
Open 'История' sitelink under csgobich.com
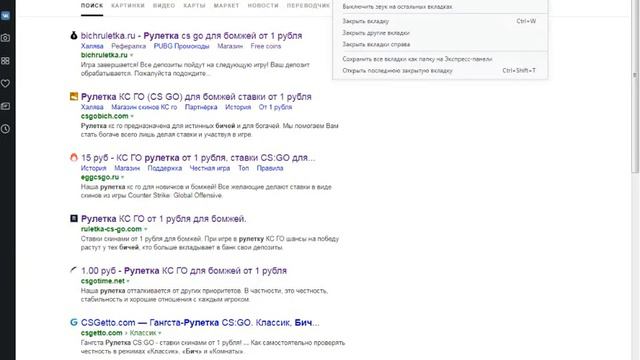238,107
